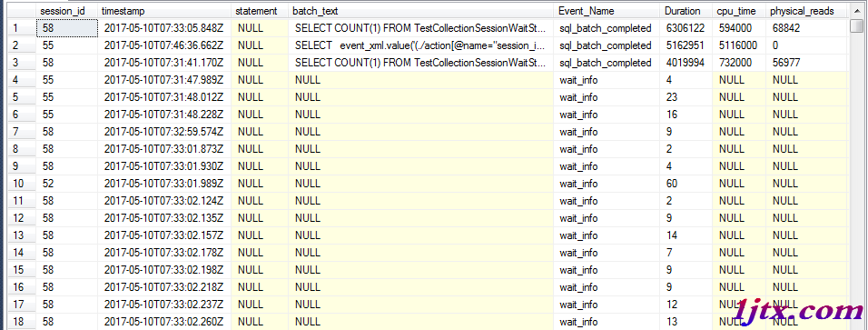Select timestamp 2017-05-10T07:46:36.662Z cell
The height and width of the screenshot is (330, 868).
(x=164, y=45)
